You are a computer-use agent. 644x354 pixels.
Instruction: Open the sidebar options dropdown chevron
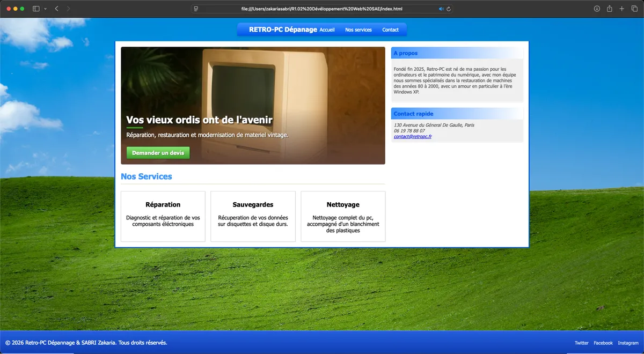click(x=45, y=9)
